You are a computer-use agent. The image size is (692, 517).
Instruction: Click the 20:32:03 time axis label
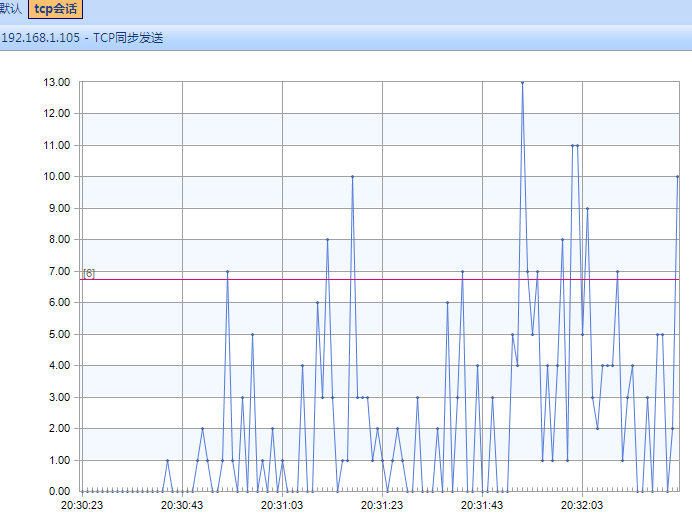[582, 506]
